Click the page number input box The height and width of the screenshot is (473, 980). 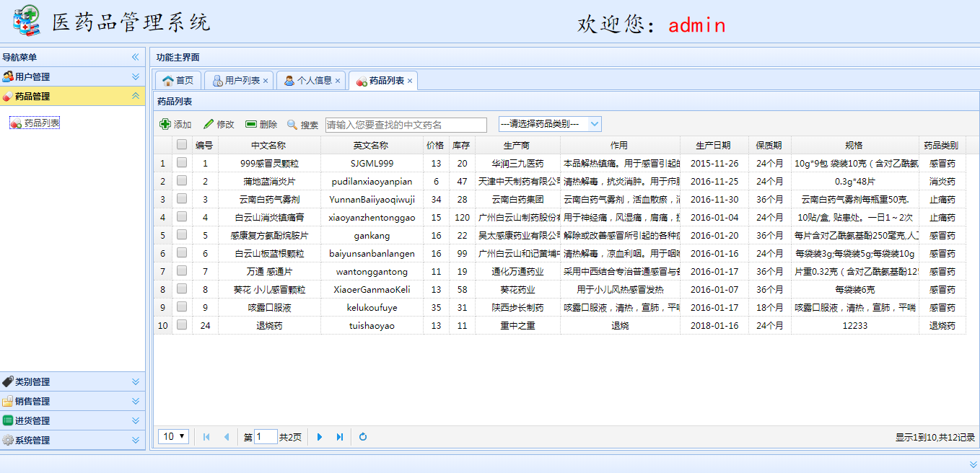click(x=266, y=436)
